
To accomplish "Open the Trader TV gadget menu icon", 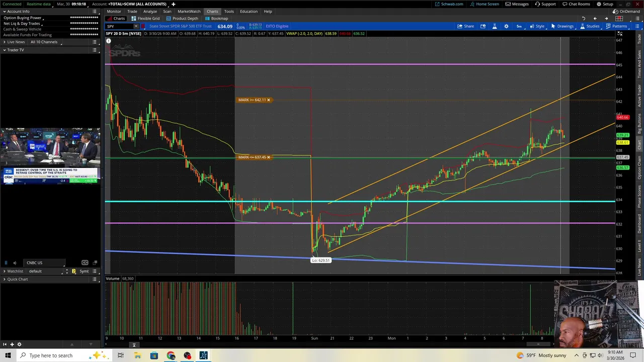I will pyautogui.click(x=94, y=50).
